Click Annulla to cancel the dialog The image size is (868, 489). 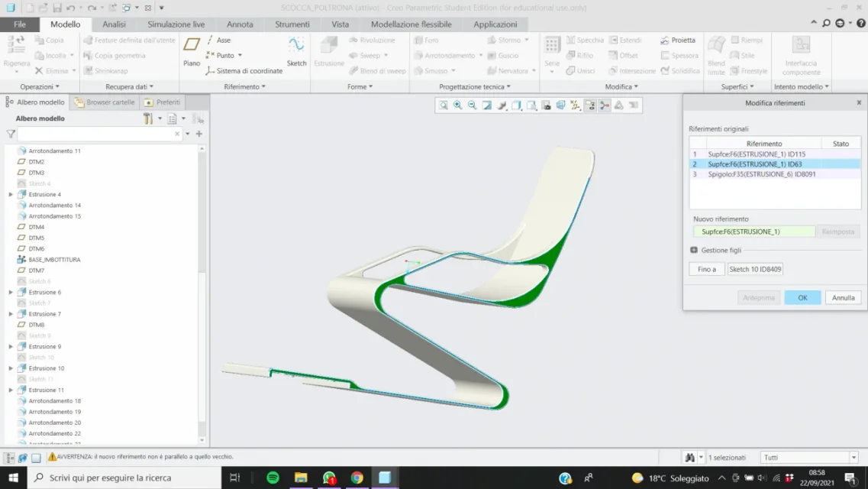(843, 297)
